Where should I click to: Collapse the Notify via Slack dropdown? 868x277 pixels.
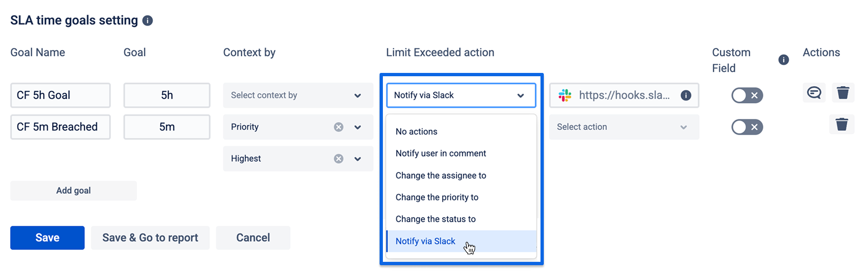tap(520, 96)
